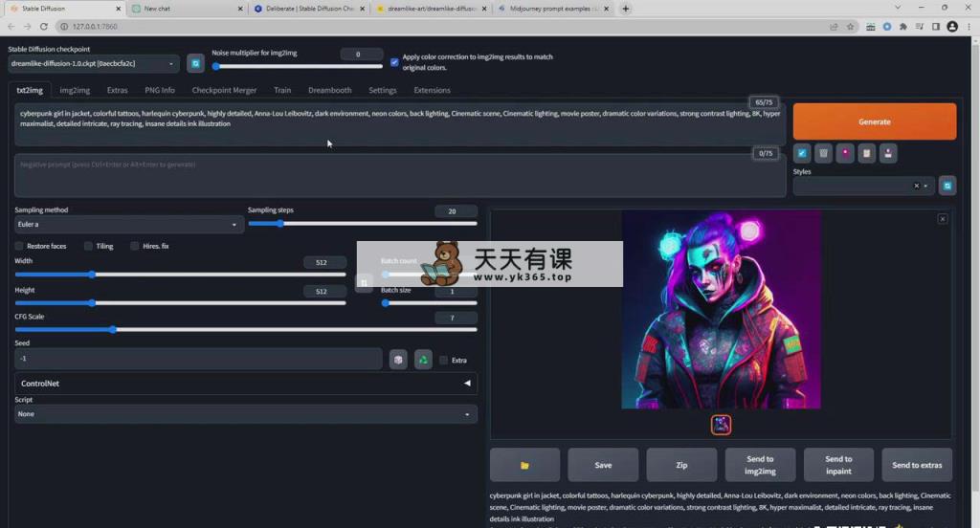This screenshot has height=528, width=980.
Task: Adjust the Noise multiplier slider
Action: (298, 66)
